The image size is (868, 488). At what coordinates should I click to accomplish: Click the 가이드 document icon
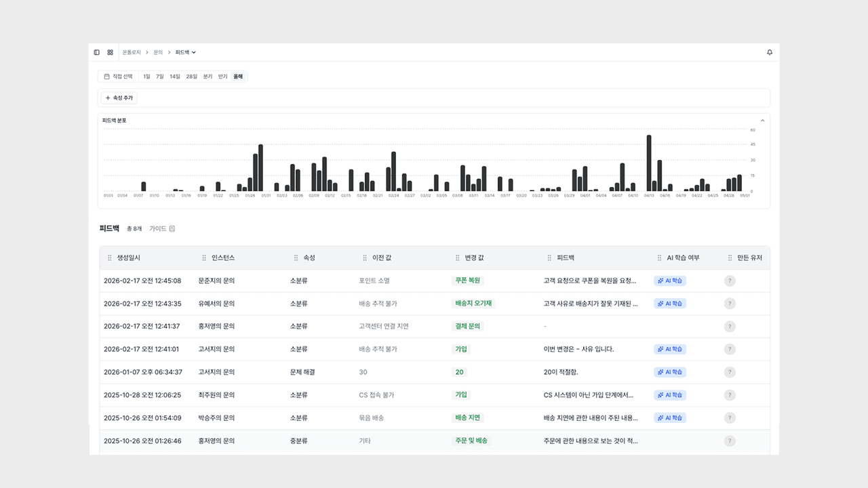172,228
